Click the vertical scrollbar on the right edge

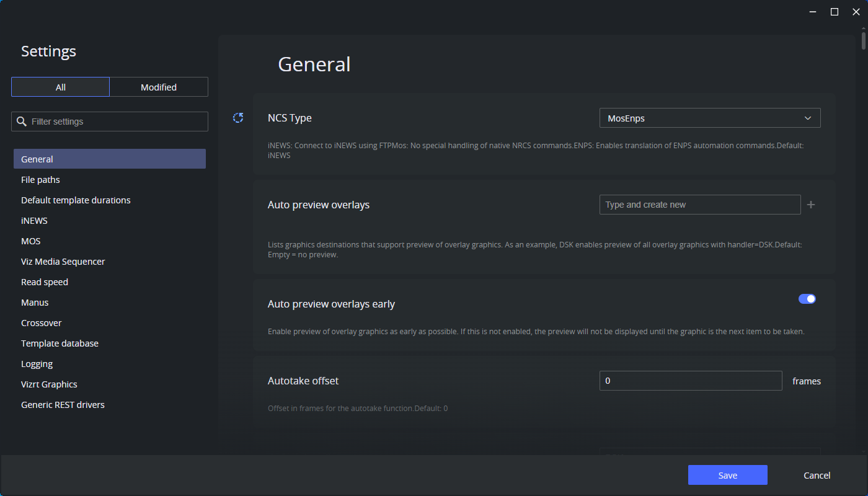tap(863, 40)
